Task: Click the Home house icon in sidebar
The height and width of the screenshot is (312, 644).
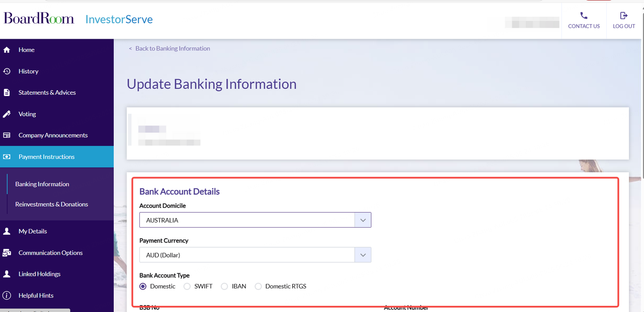Action: tap(7, 50)
